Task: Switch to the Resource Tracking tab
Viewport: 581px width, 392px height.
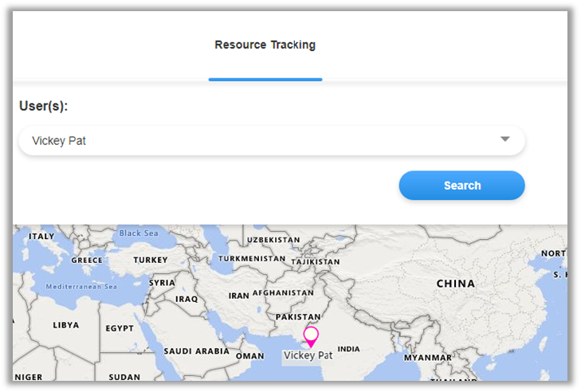Action: click(265, 45)
